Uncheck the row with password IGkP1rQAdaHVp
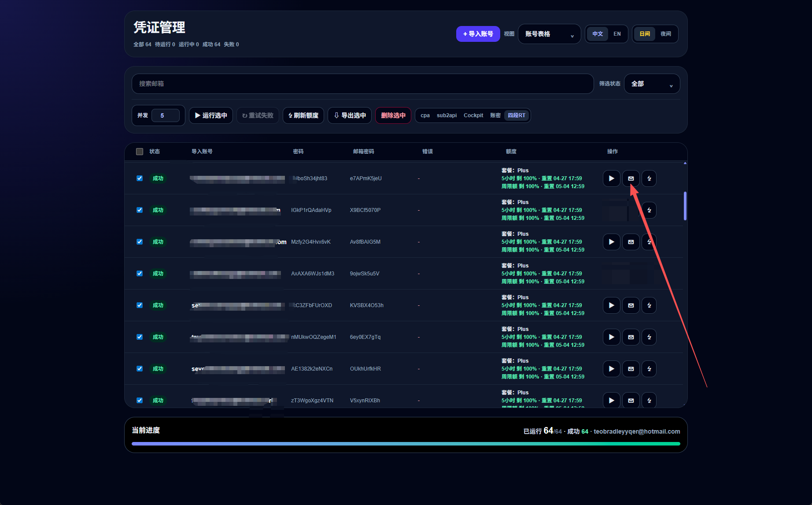Viewport: 812px width, 505px height. pos(140,210)
